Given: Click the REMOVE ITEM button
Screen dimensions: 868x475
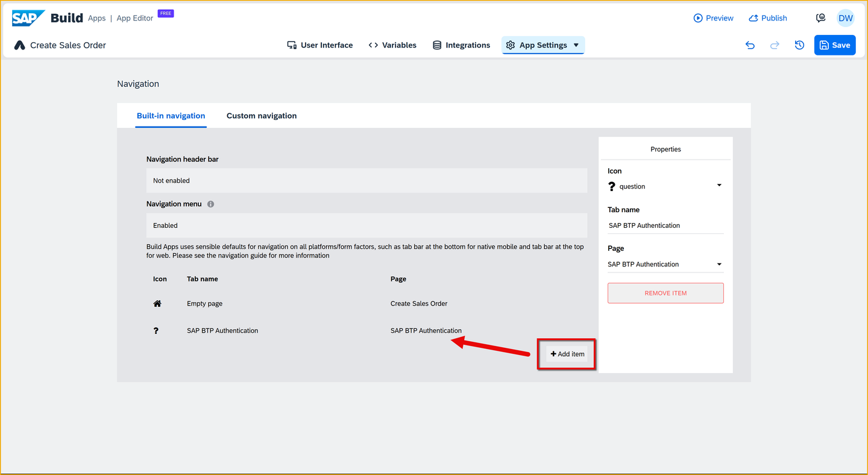Looking at the screenshot, I should coord(665,293).
